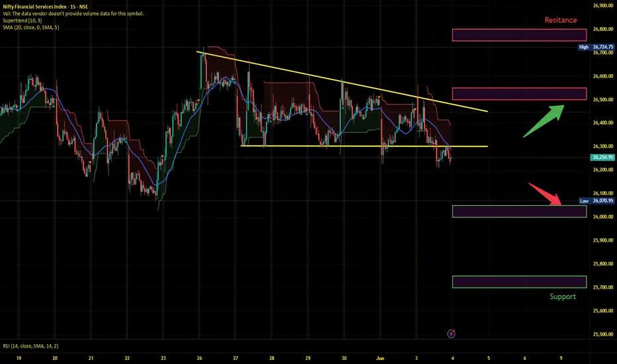This screenshot has width=617, height=364.
Task: Click the RSI (14, close, SMA, 14, 2) legend
Action: point(30,346)
